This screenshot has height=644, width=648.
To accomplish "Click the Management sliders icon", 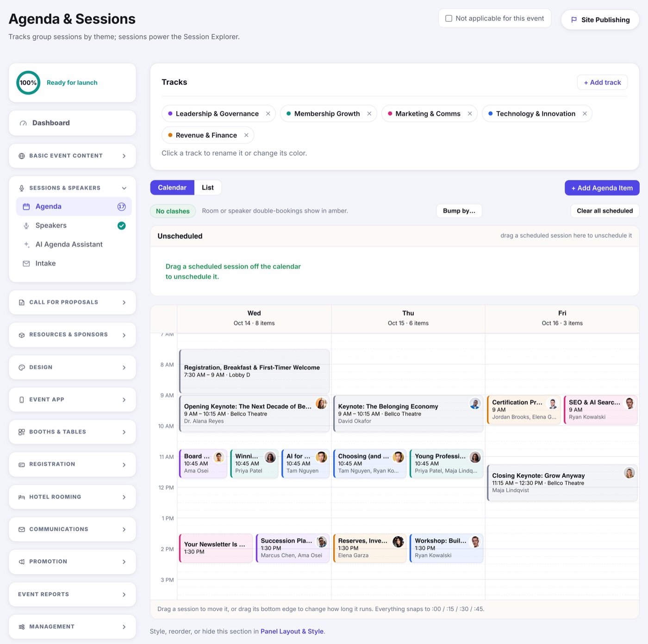I will click(22, 627).
